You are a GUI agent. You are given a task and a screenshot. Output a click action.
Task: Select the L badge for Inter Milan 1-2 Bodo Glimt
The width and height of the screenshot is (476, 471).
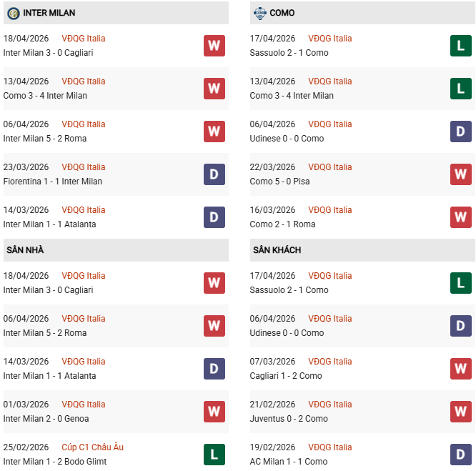click(x=214, y=455)
